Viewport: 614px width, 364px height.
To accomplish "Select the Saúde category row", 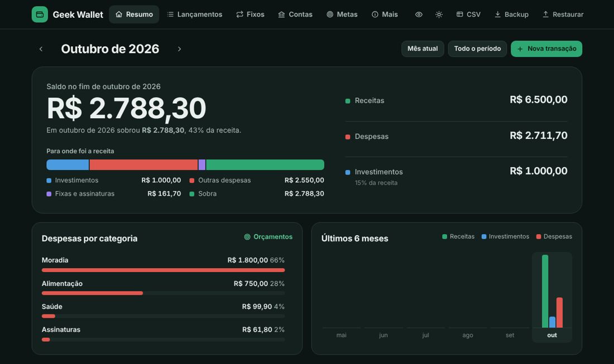I will (164, 310).
